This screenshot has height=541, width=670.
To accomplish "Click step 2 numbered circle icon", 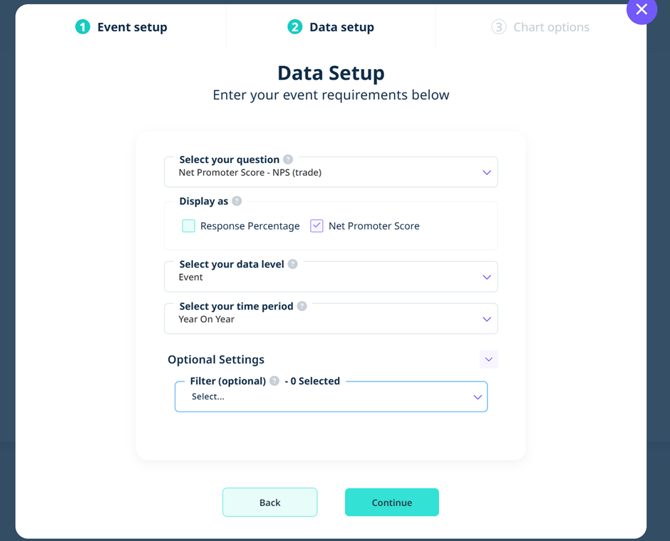I will (x=294, y=27).
